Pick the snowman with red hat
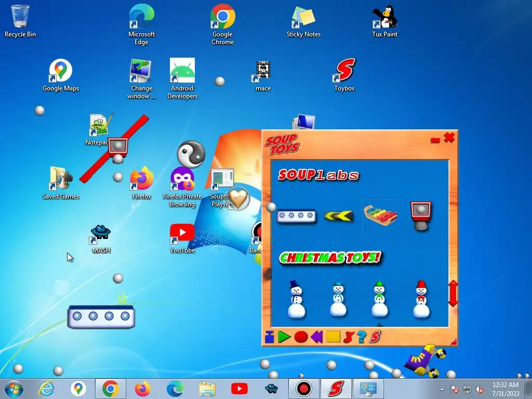 coord(421,299)
